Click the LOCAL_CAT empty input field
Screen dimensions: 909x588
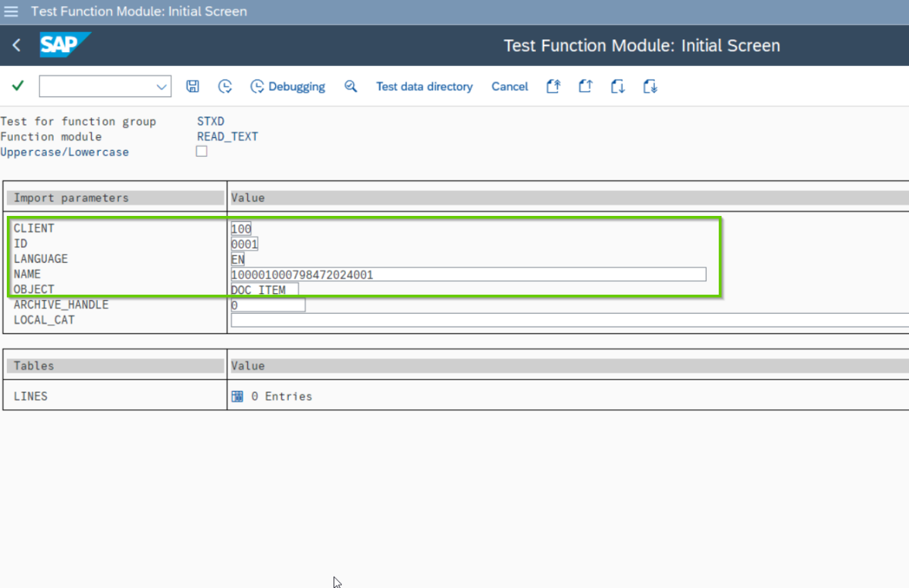(x=569, y=320)
